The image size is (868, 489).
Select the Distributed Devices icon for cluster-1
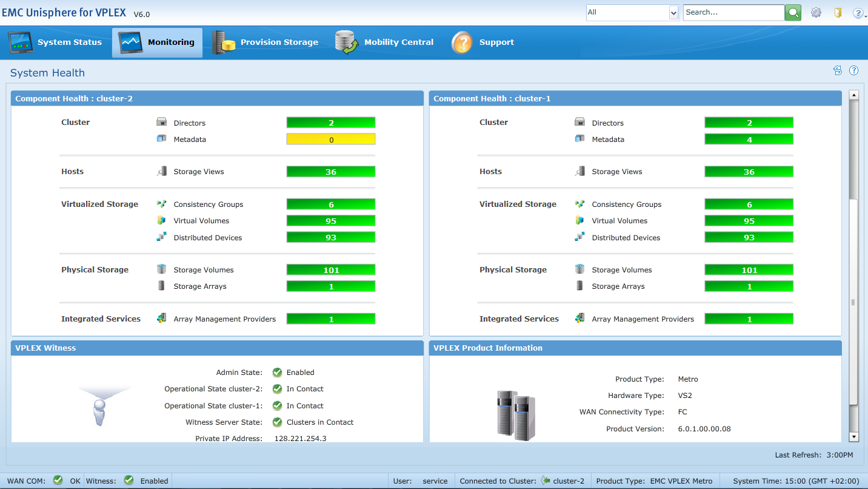point(580,237)
